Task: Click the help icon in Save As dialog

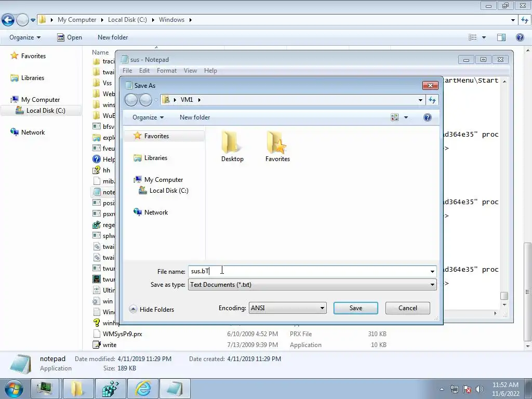Action: (x=428, y=117)
